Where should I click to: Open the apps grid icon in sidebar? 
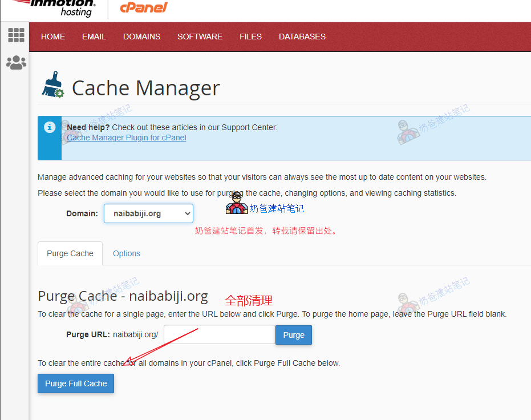[x=16, y=35]
